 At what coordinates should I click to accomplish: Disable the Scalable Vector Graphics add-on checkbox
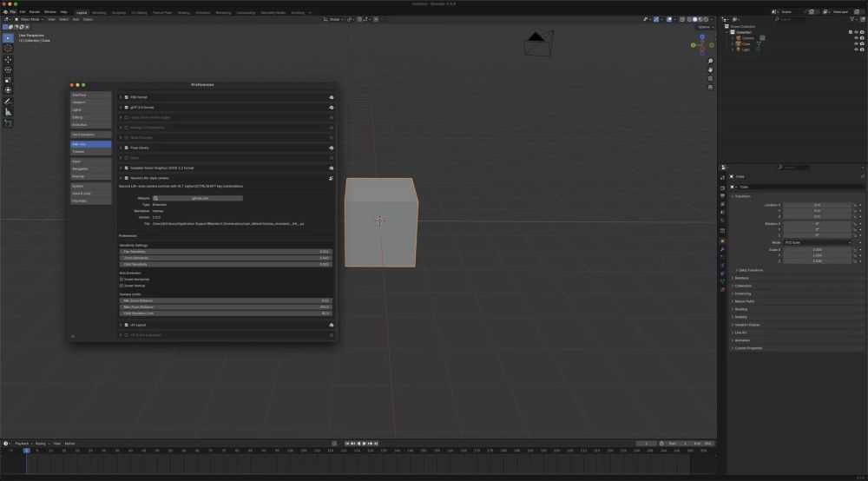(x=126, y=168)
